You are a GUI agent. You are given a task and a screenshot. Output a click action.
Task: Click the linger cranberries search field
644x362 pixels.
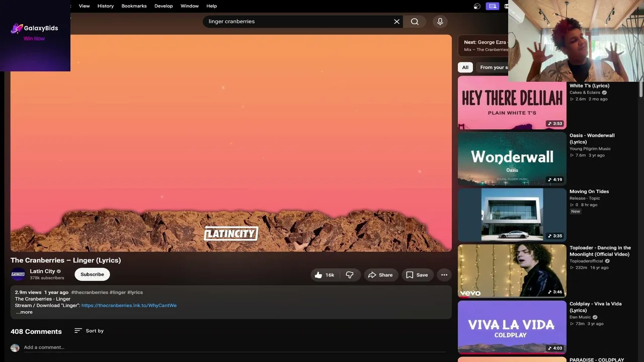click(299, 22)
